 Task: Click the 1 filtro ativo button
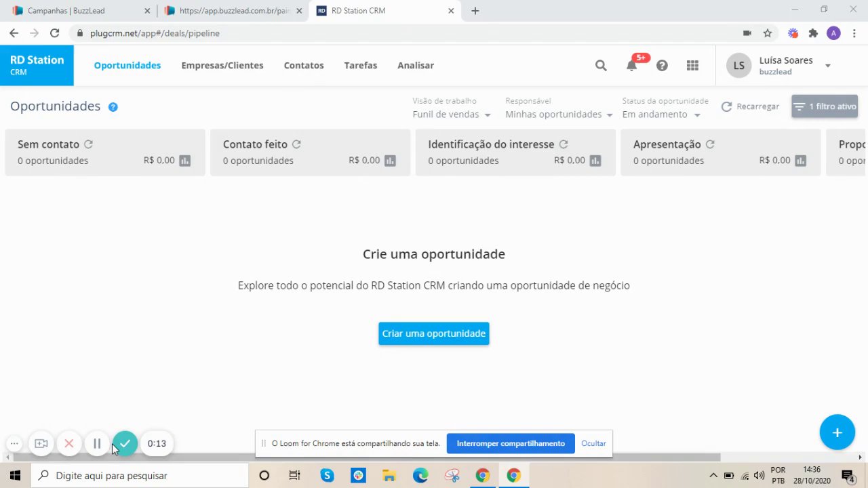(825, 106)
